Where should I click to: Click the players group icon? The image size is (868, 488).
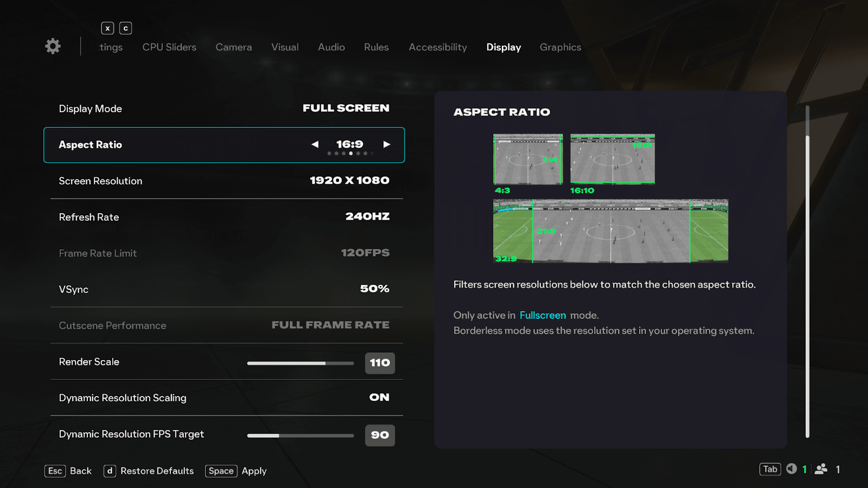click(821, 469)
